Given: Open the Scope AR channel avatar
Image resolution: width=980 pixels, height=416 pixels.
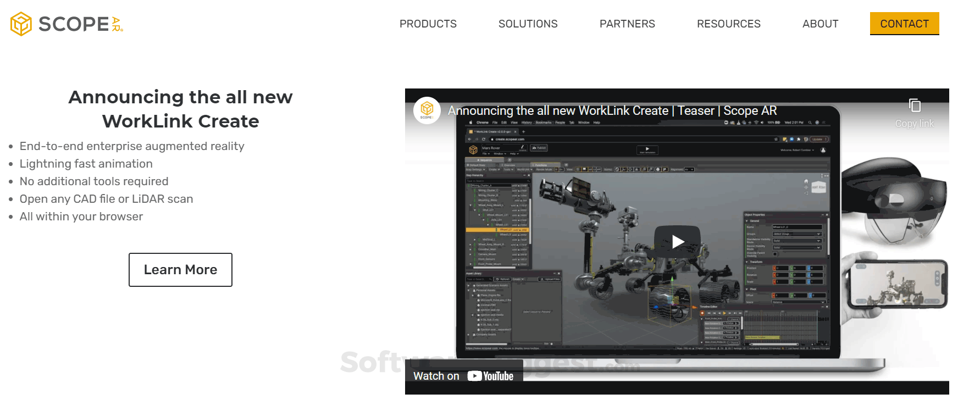Looking at the screenshot, I should [x=427, y=110].
